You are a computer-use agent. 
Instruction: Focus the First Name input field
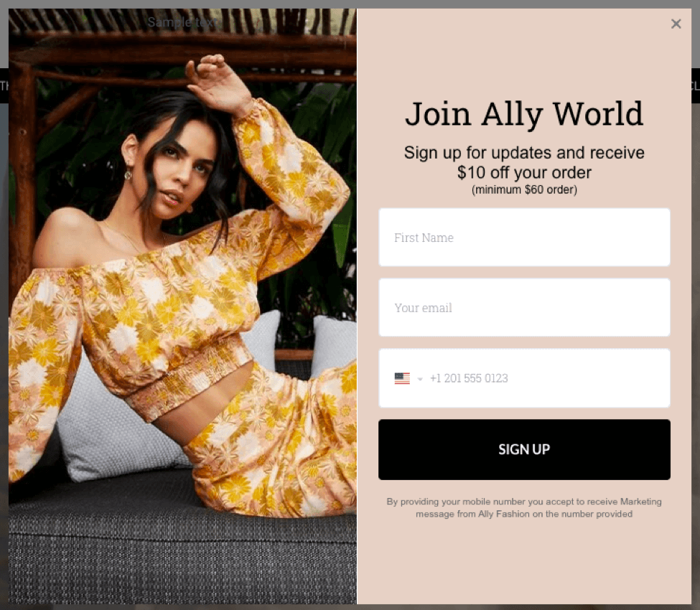tap(524, 238)
